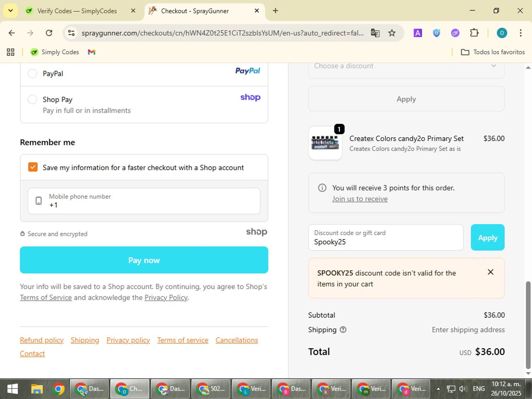Uncheck Save my information checkbox
Image resolution: width=532 pixels, height=399 pixels.
33,167
